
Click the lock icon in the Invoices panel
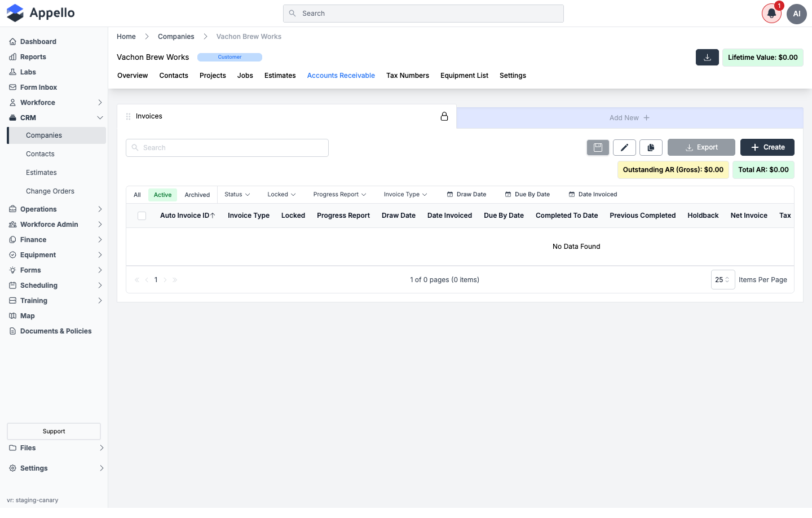(444, 116)
